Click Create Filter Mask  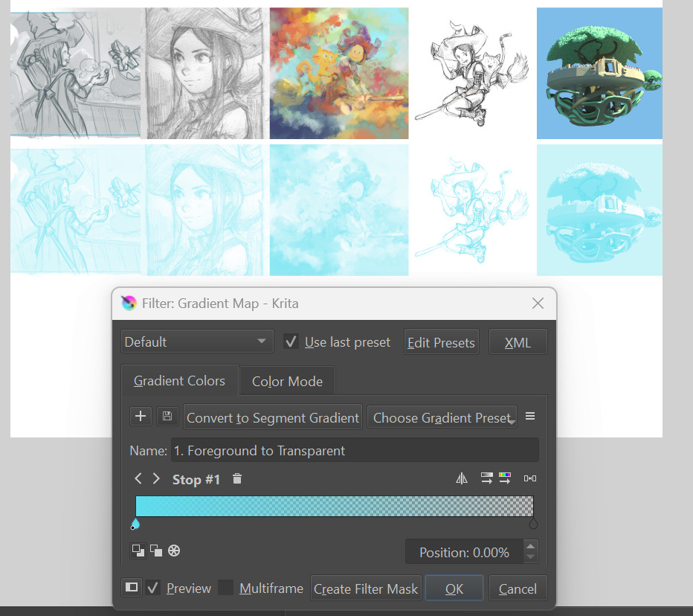click(366, 588)
